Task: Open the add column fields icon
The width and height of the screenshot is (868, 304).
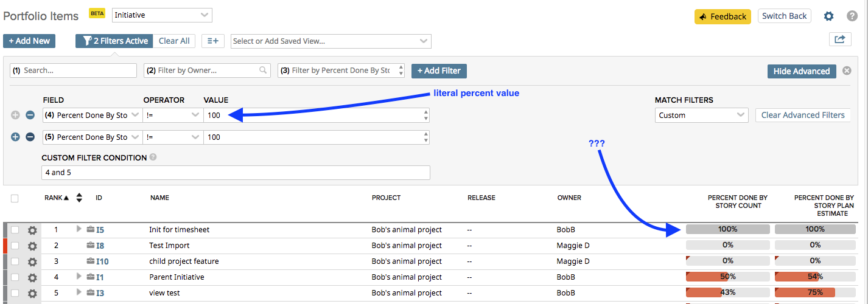Action: 212,41
